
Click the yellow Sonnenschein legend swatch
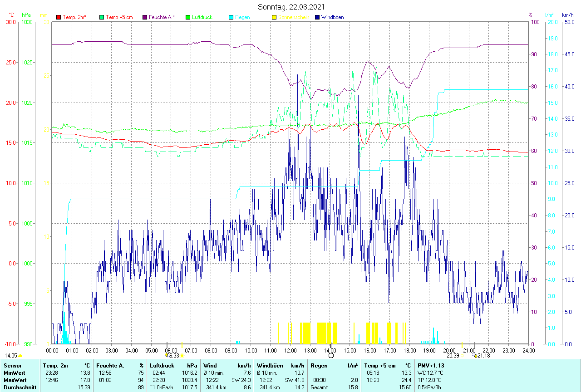[274, 17]
